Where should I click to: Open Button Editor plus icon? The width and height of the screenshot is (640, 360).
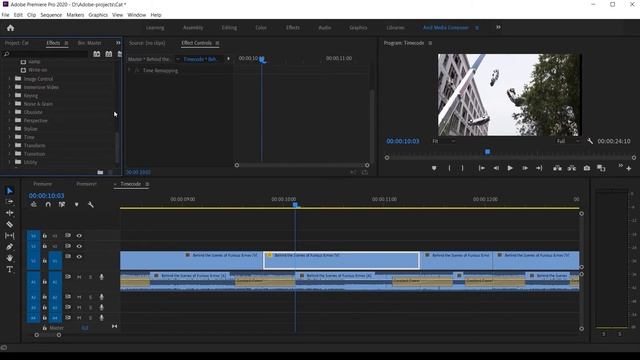pos(629,169)
